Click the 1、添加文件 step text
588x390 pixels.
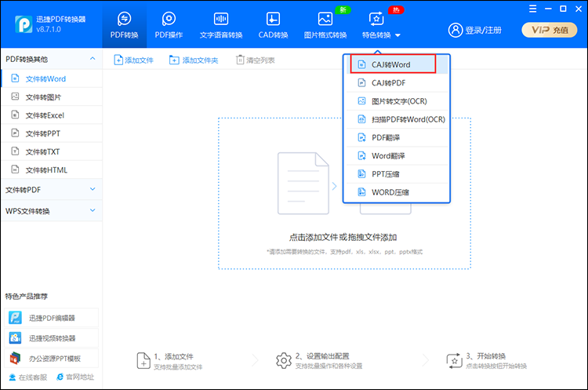(173, 356)
